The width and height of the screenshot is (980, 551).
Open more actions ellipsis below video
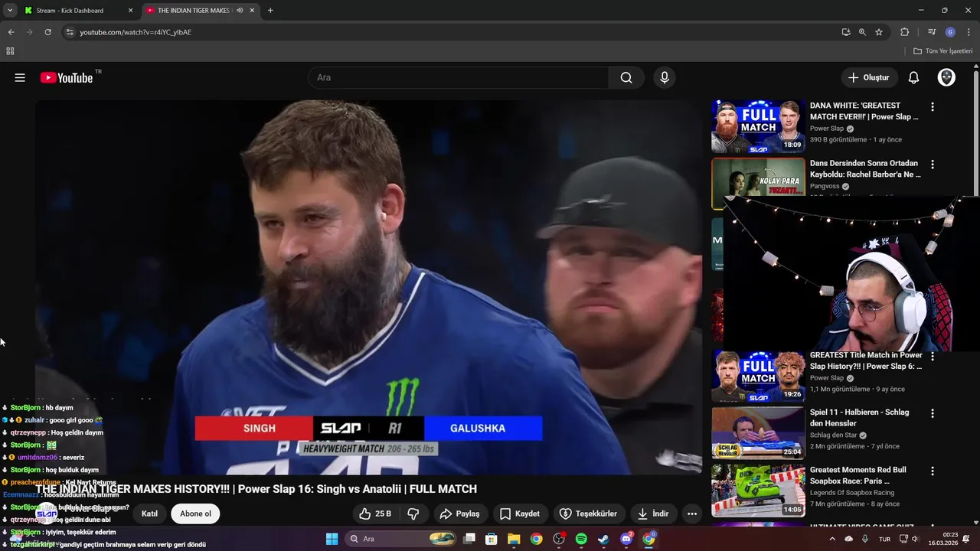pos(692,514)
